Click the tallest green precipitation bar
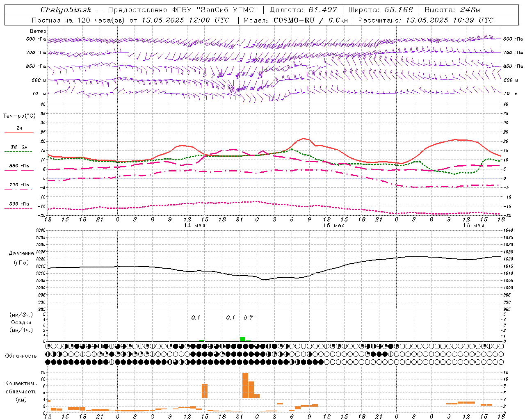 pyautogui.click(x=242, y=339)
